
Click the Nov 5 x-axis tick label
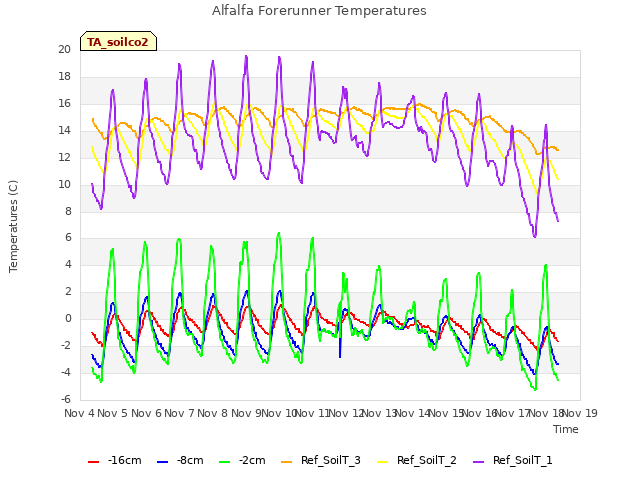[113, 413]
